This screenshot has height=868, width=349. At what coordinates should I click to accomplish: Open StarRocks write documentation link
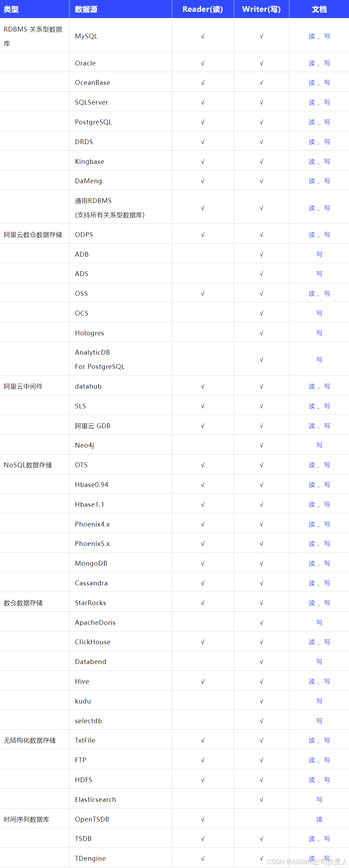[x=327, y=603]
